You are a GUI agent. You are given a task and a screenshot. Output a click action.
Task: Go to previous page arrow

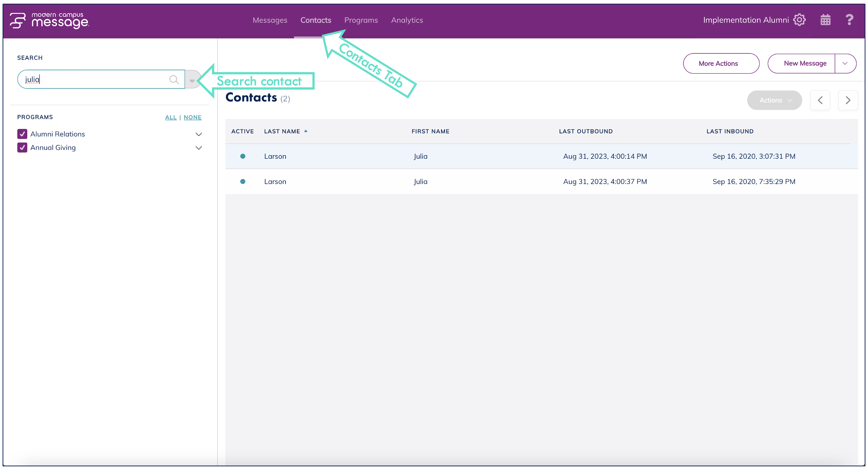point(820,100)
